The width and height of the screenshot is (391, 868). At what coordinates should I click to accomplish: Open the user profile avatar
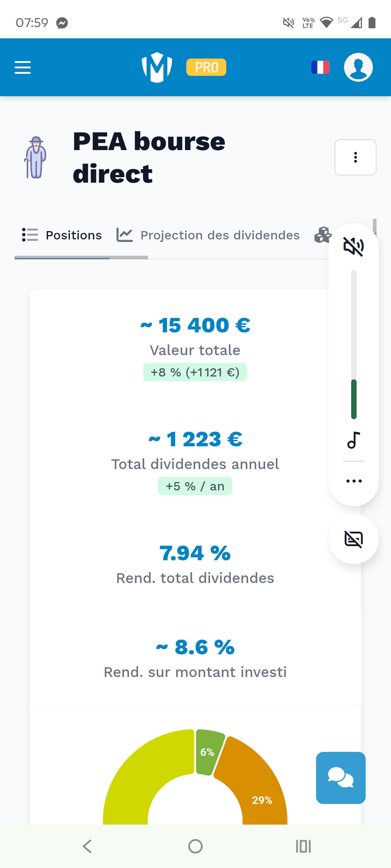[358, 67]
